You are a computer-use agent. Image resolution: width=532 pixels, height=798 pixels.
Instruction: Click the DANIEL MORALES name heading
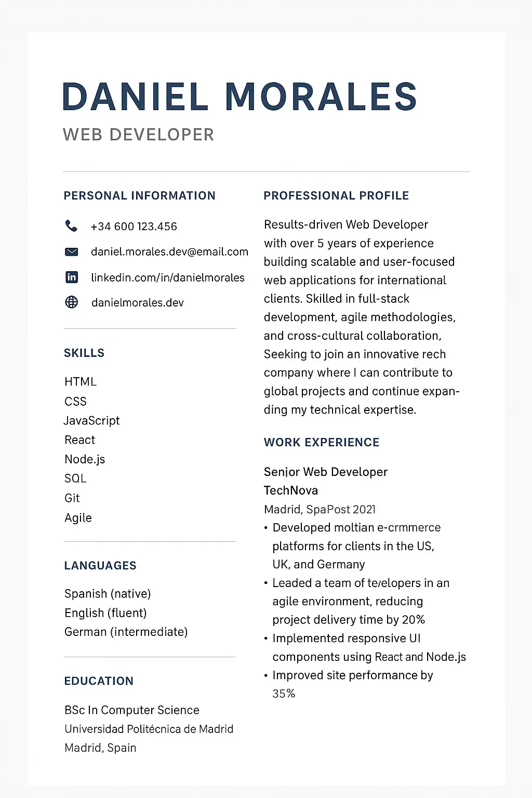(240, 97)
